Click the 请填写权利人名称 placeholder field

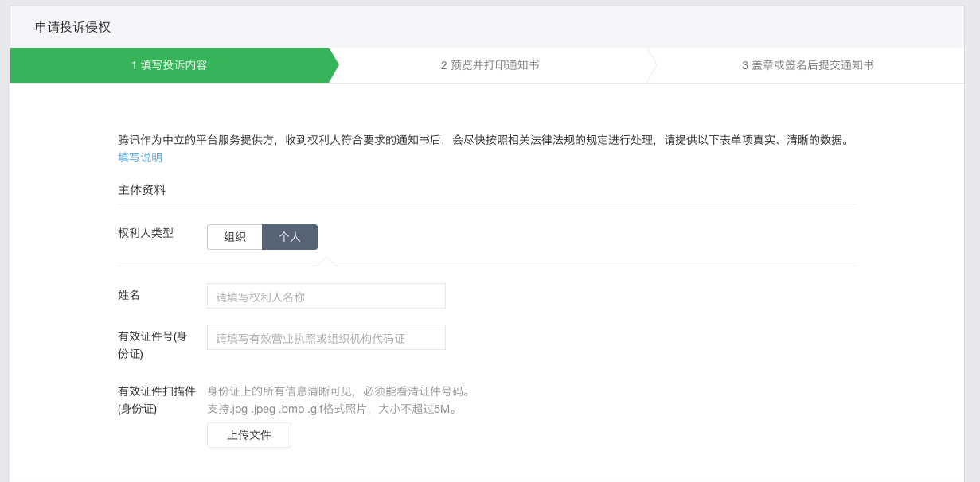(326, 295)
